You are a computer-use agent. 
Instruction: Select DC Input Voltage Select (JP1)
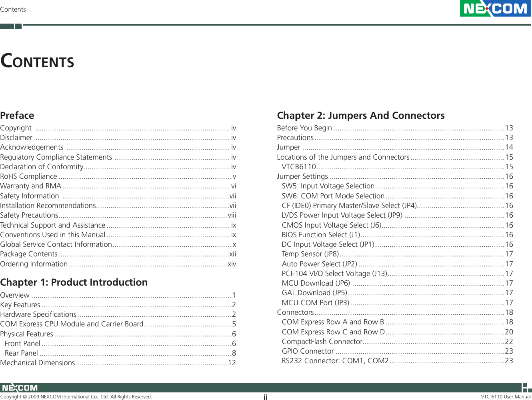(x=398, y=244)
